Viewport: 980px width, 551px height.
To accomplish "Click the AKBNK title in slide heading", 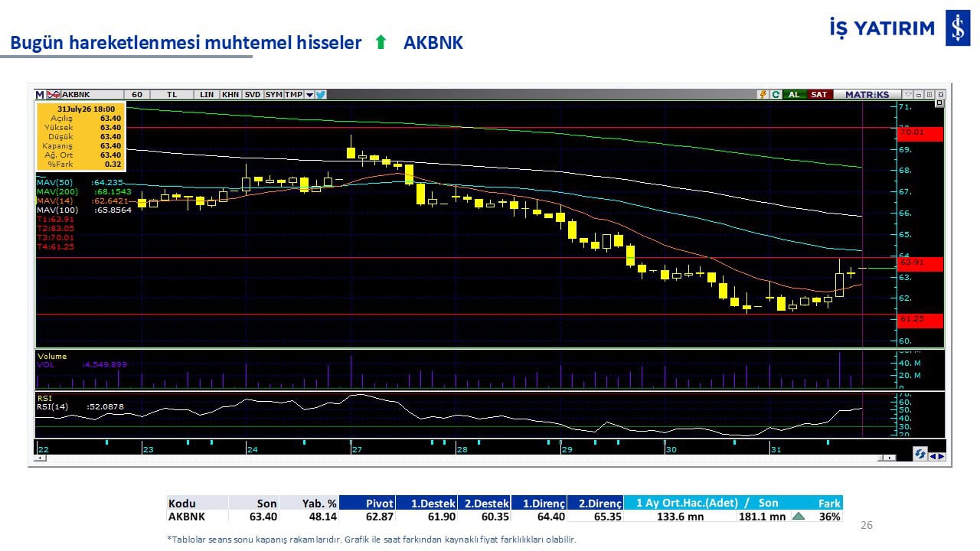I will 433,43.
